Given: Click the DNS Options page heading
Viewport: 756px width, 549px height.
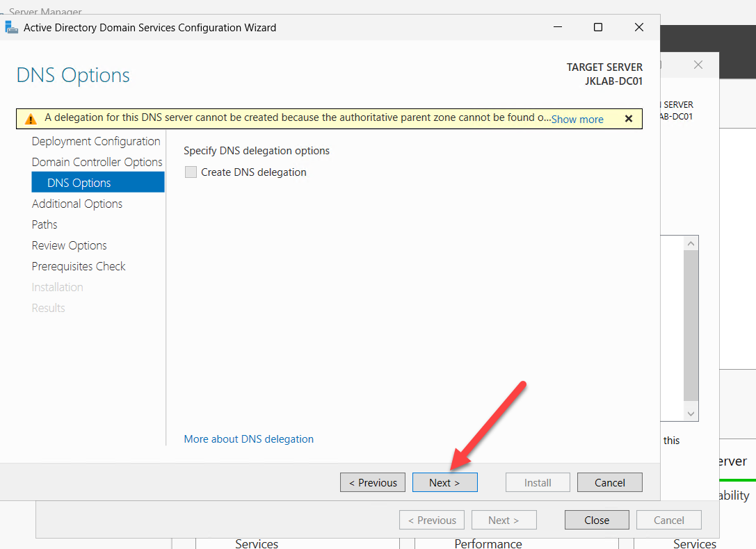Looking at the screenshot, I should (x=73, y=75).
